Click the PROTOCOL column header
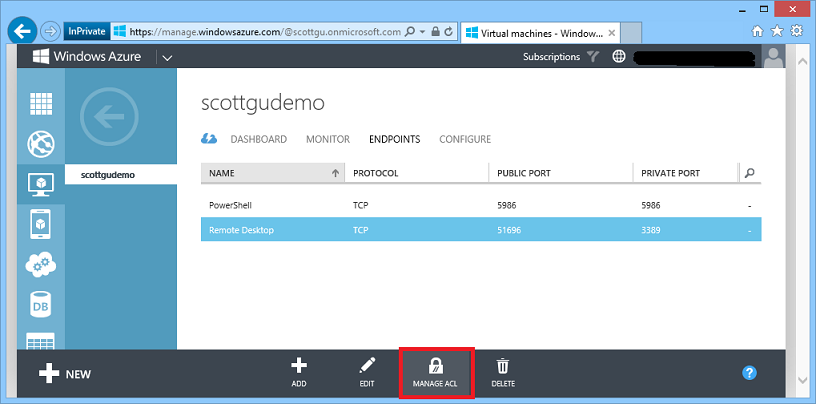Viewport: 816px width, 404px height. click(x=417, y=173)
